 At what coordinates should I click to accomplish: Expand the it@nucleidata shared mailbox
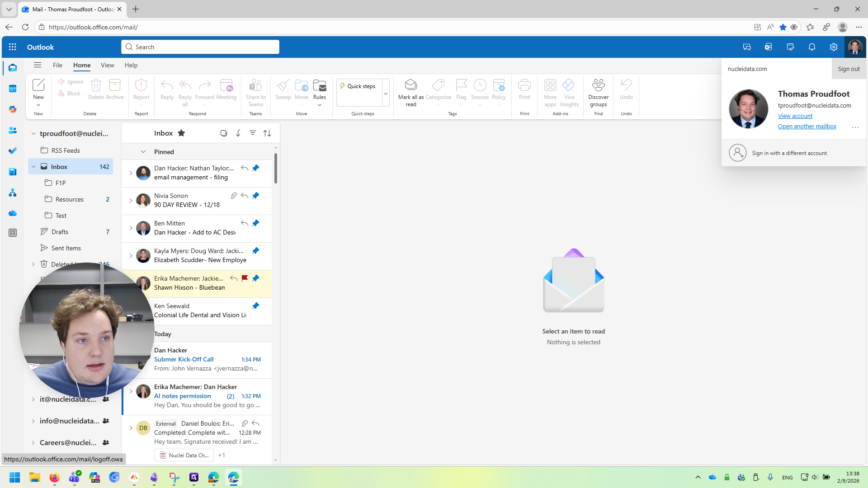point(33,399)
